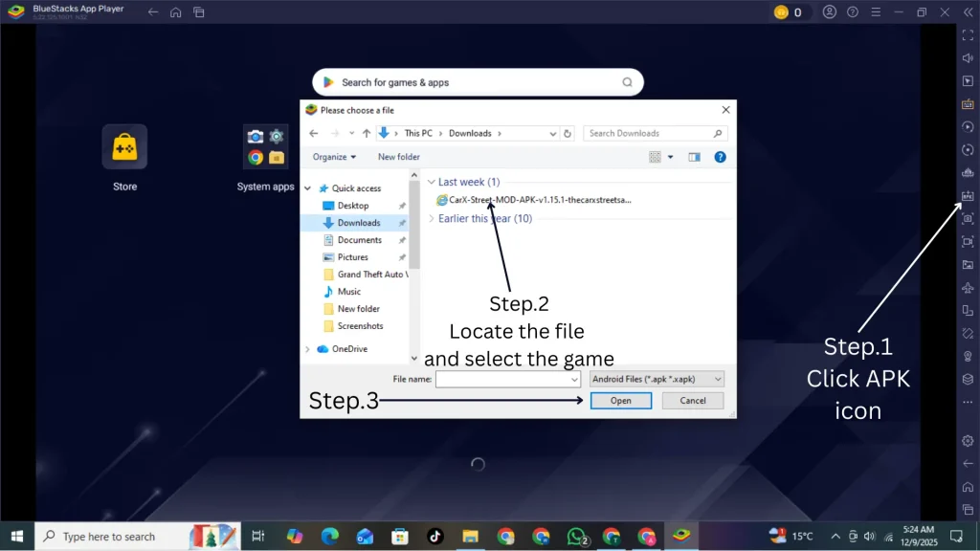This screenshot has height=551, width=980.
Task: Open BlueStacks settings gear in sidebar
Action: pos(968,441)
